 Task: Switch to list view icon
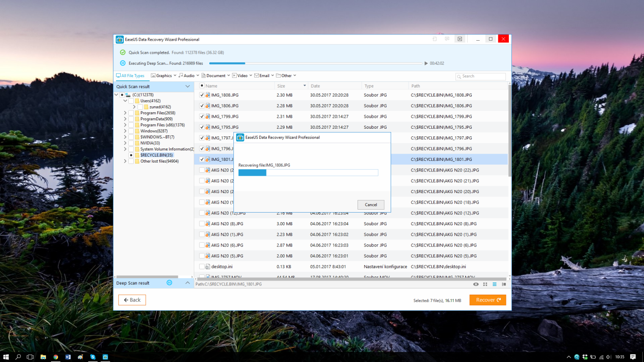(x=494, y=284)
